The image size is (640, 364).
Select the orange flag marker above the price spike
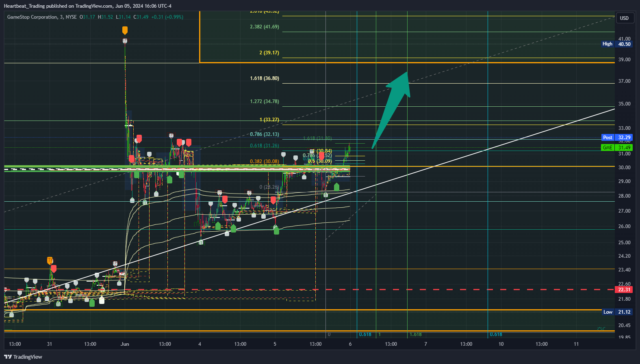pos(125,30)
